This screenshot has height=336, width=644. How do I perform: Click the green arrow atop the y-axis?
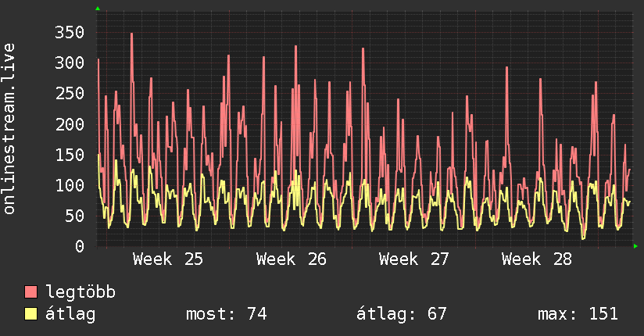[x=98, y=9]
